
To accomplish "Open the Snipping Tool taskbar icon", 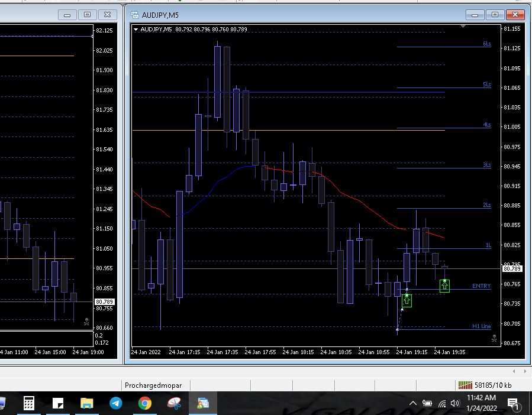I will (174, 403).
